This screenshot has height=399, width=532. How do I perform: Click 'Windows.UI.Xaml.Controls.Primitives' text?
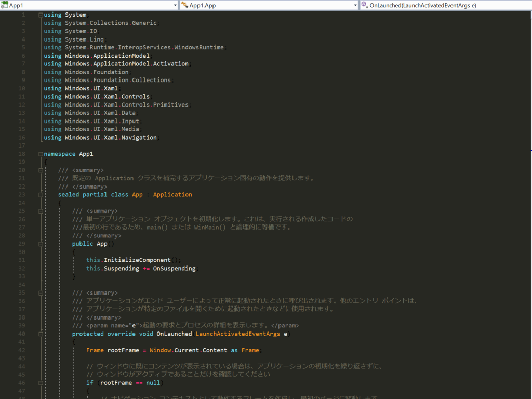[127, 105]
